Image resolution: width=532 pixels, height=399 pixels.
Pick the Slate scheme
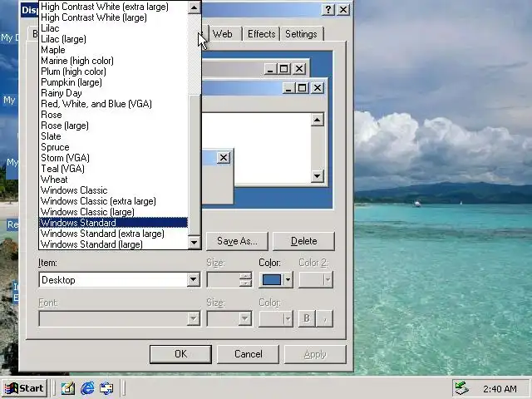pos(113,136)
